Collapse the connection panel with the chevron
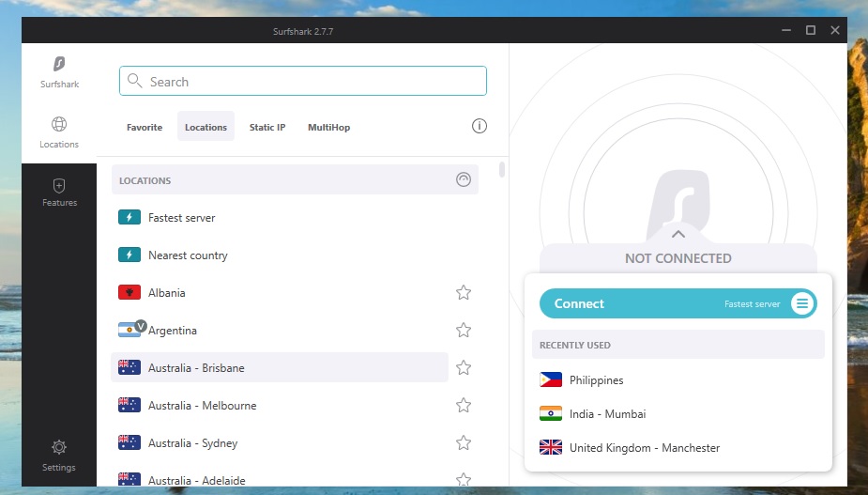 (678, 234)
